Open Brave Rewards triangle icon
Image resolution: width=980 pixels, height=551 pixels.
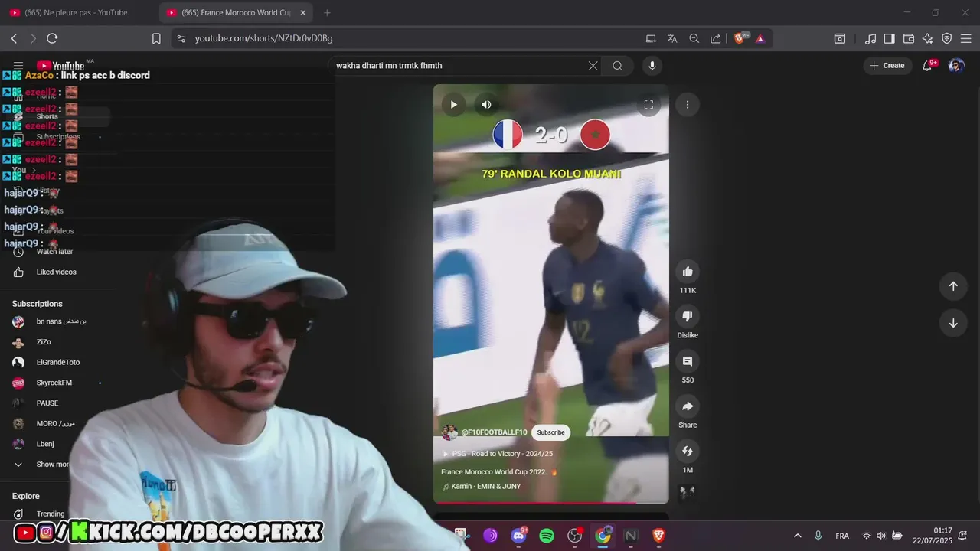pos(760,38)
